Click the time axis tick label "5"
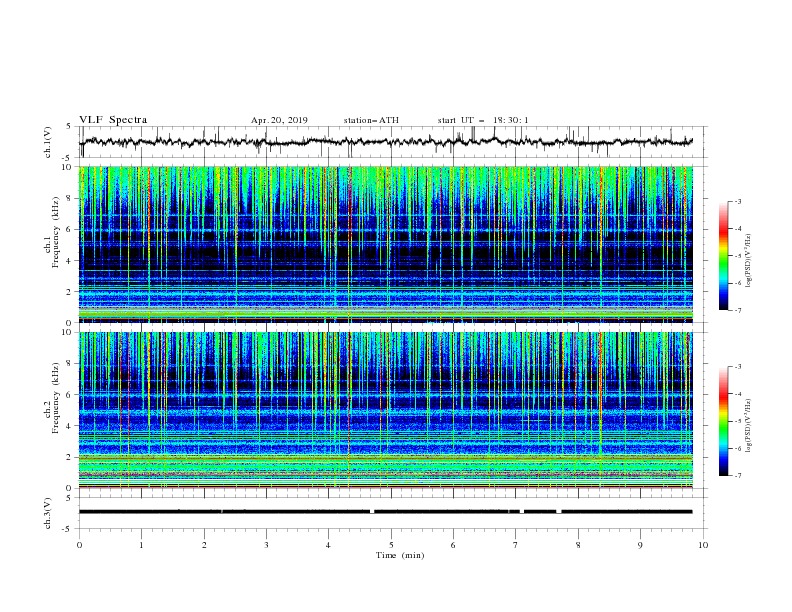The image size is (792, 612). (391, 545)
